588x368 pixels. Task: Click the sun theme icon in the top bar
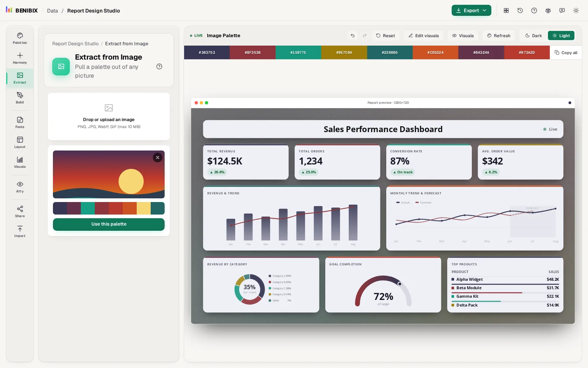[x=576, y=11]
